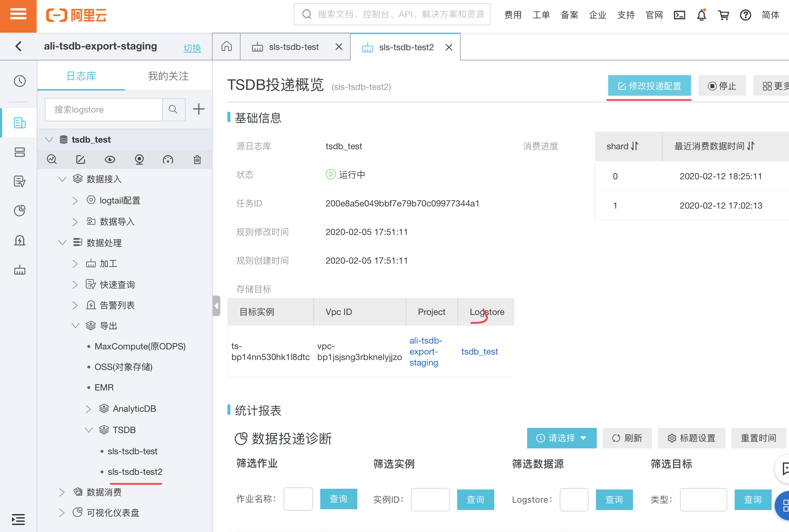Screen dimensions: 789x532
Task: Click the edit icon for tsdb_test
Action: tap(81, 159)
